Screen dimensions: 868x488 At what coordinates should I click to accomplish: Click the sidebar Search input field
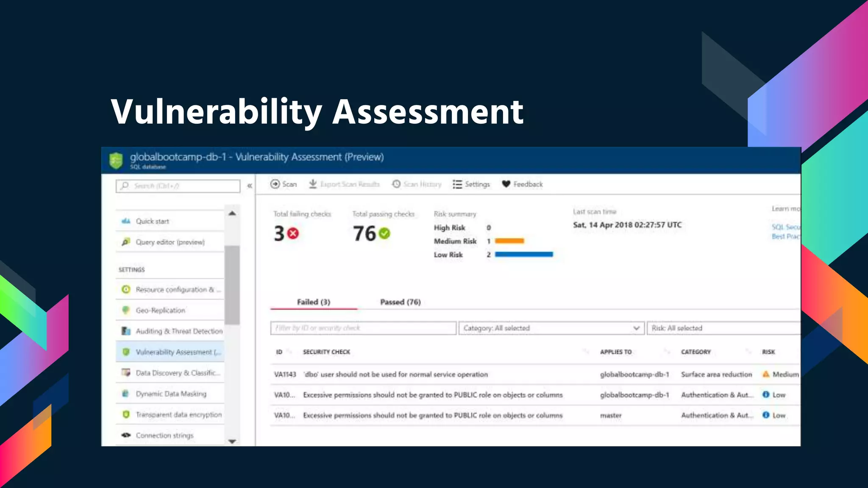pyautogui.click(x=178, y=186)
